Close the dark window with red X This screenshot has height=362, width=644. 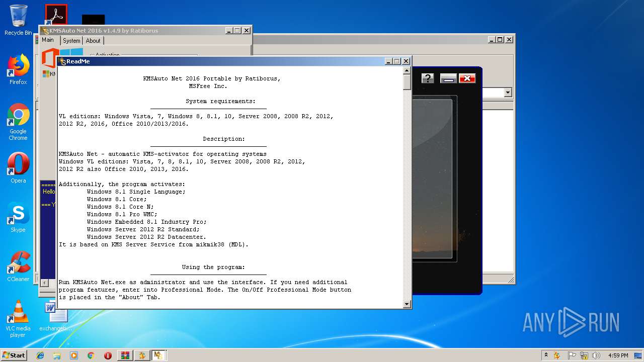(467, 78)
